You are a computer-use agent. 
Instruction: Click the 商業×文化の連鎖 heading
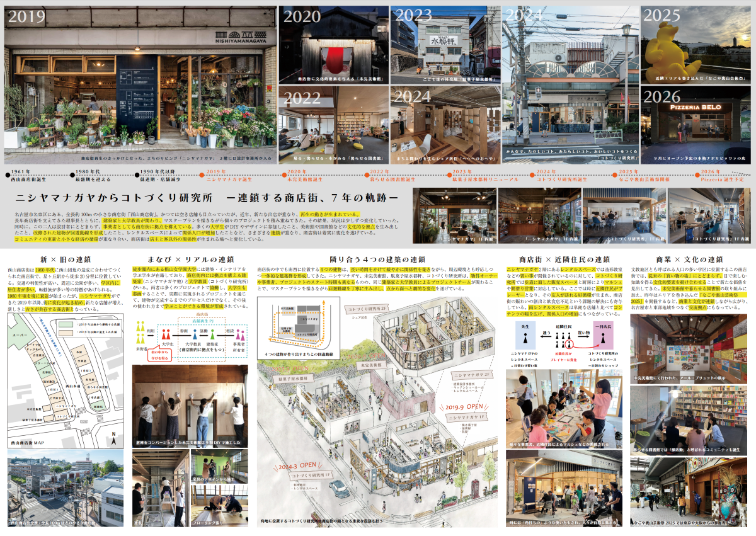(x=690, y=259)
